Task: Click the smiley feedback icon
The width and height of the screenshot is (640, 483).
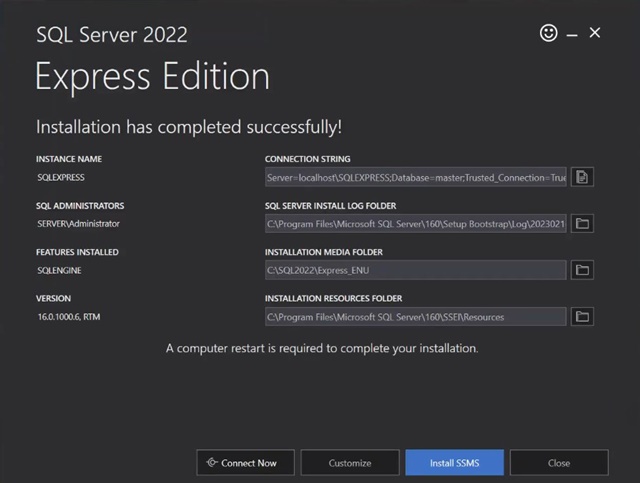Action: click(x=549, y=33)
